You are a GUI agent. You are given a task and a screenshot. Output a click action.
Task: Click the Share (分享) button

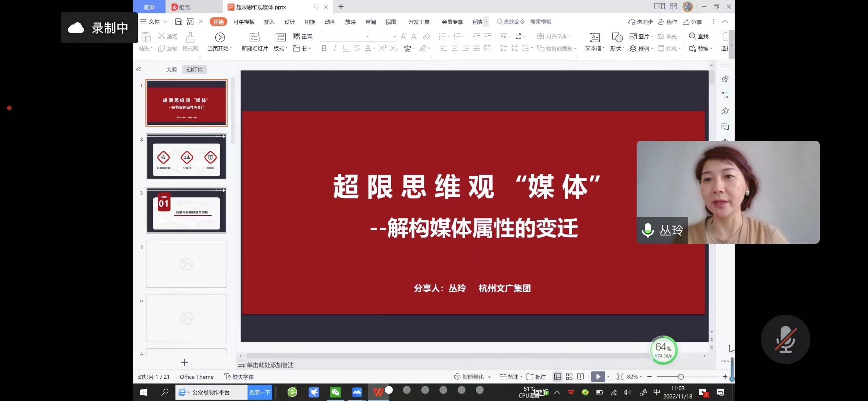coord(692,22)
